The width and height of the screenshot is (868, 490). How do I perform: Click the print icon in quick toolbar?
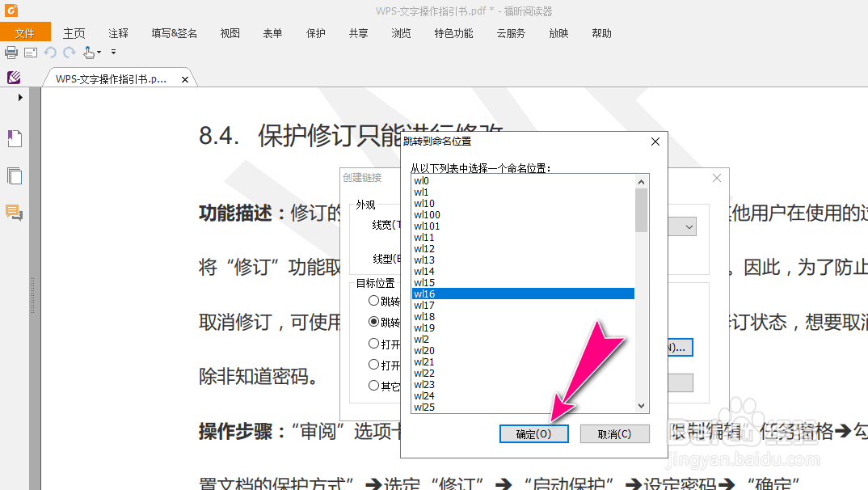11,53
